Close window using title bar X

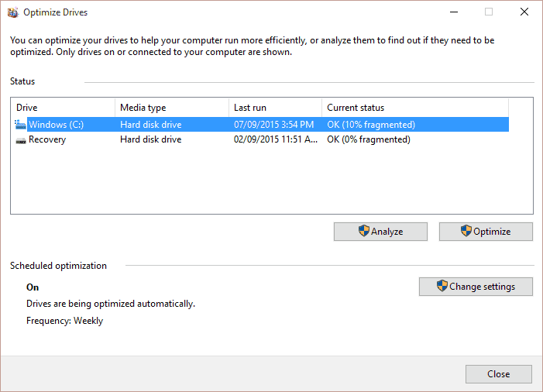click(524, 12)
